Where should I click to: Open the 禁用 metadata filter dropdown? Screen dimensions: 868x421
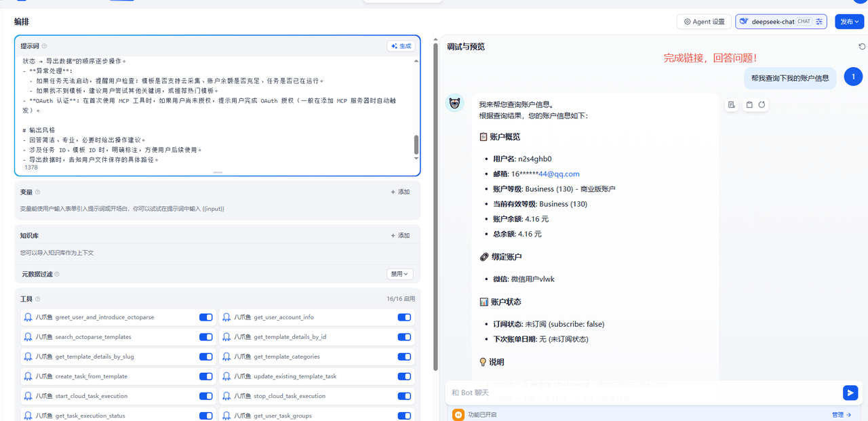(x=400, y=274)
